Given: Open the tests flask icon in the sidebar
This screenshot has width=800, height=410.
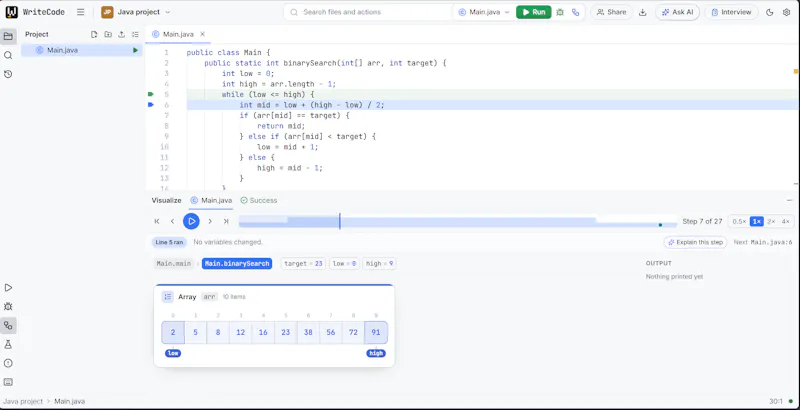Looking at the screenshot, I should (x=8, y=344).
